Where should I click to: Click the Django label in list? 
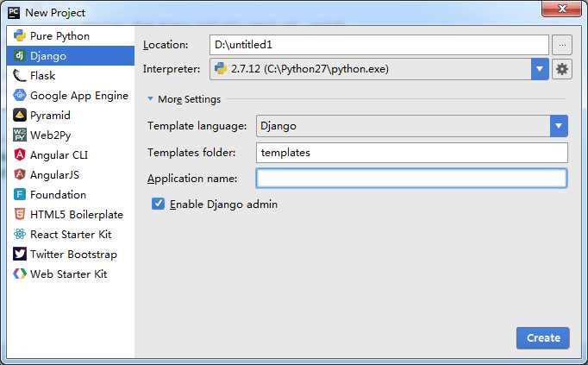(x=48, y=56)
